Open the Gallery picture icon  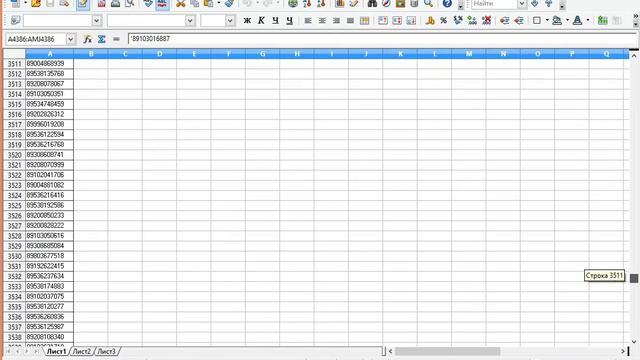[x=400, y=4]
